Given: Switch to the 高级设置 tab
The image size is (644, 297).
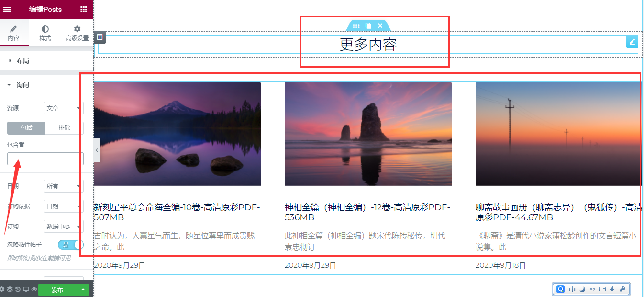Looking at the screenshot, I should [x=77, y=34].
